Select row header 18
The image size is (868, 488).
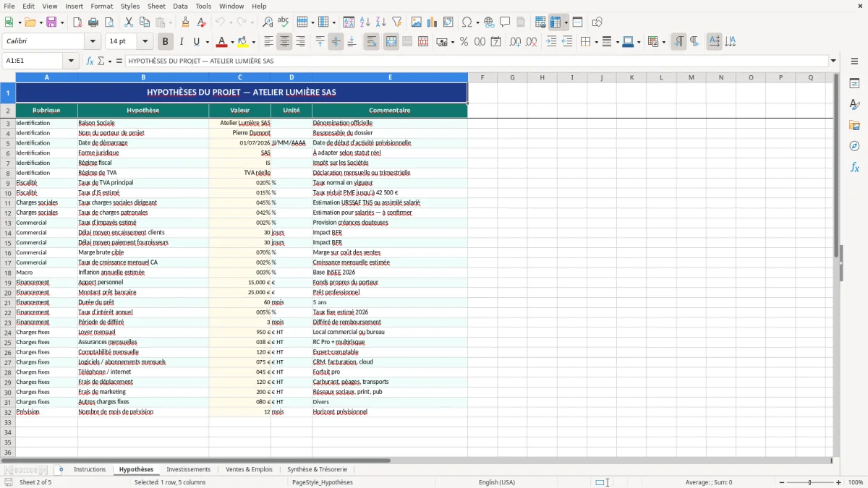[8, 273]
